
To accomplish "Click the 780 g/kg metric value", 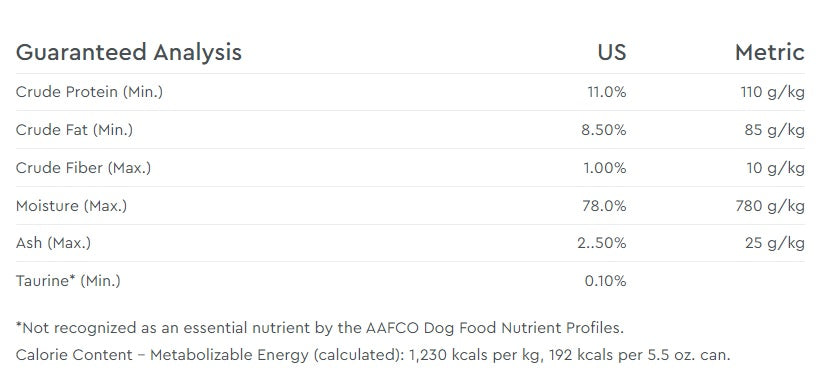I will (x=770, y=206).
